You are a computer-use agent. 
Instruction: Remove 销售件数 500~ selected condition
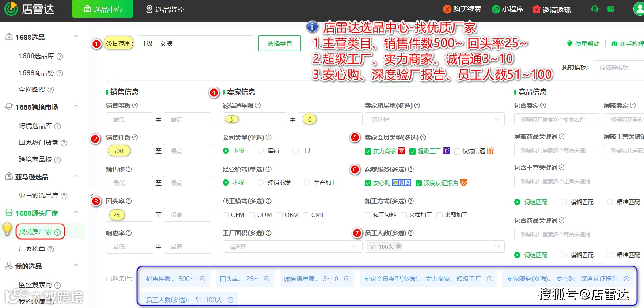[x=203, y=279]
